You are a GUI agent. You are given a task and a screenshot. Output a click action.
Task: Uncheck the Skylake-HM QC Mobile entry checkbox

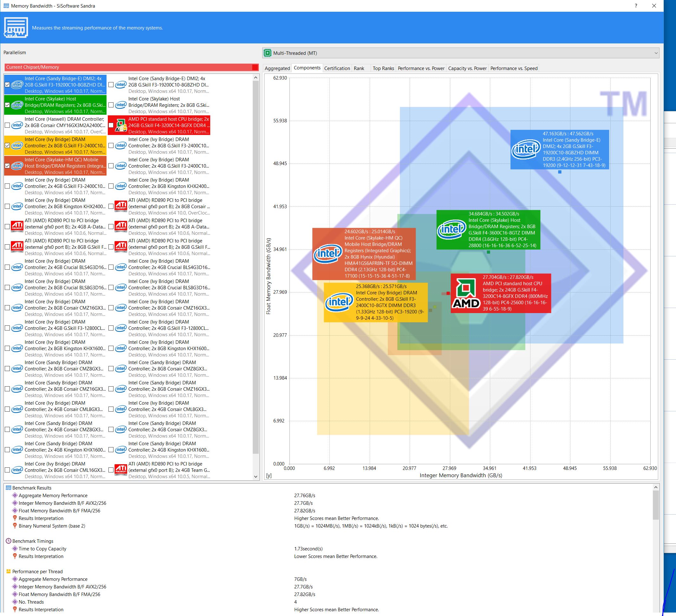click(x=7, y=166)
